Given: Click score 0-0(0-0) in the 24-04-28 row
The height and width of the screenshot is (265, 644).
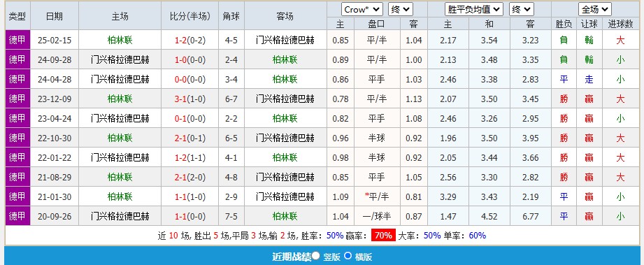Looking at the screenshot, I should point(189,79).
